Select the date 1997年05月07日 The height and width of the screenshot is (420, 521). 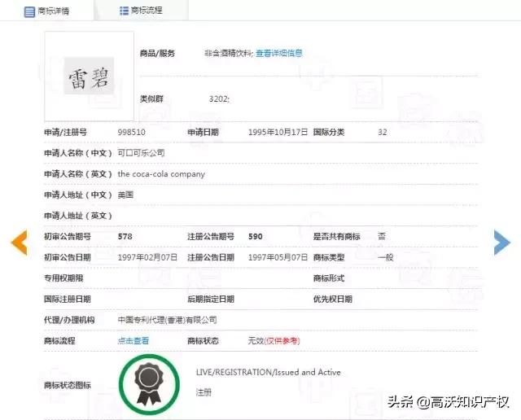click(278, 257)
